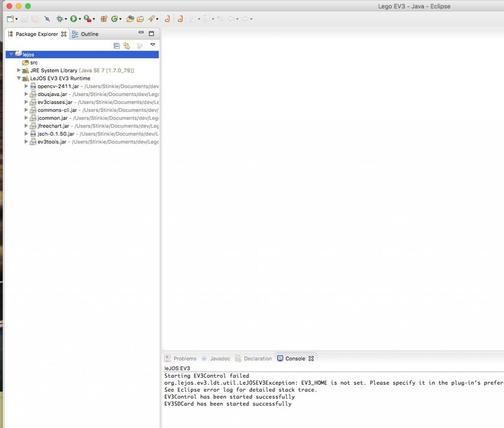Click the Save All toolbar icon

pyautogui.click(x=35, y=19)
